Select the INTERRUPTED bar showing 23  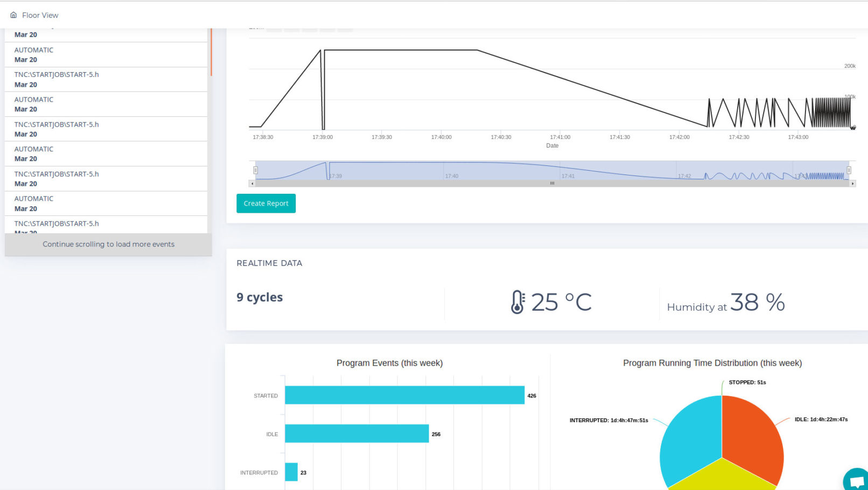tap(291, 472)
